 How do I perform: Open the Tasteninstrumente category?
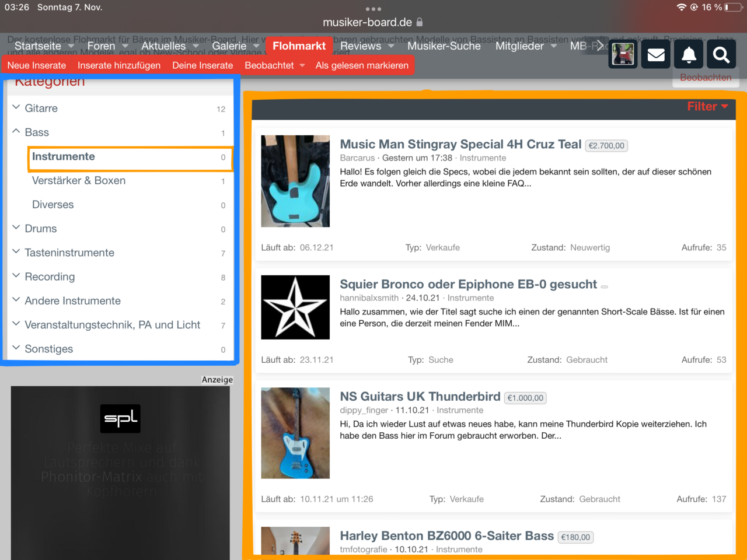pos(69,253)
